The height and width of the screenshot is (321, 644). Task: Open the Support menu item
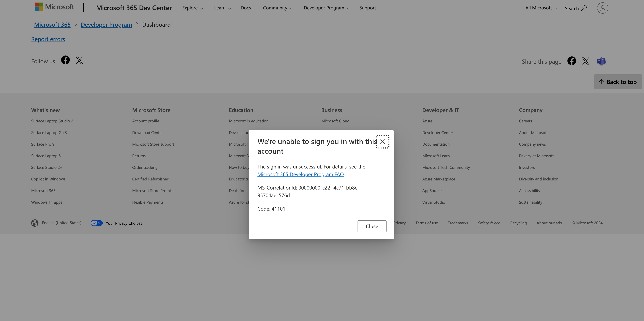pyautogui.click(x=368, y=8)
